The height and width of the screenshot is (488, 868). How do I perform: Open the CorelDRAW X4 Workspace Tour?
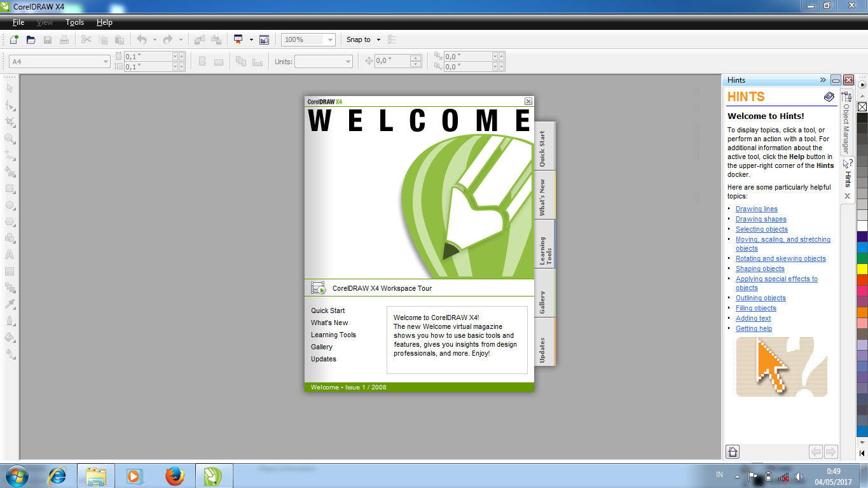(x=382, y=288)
